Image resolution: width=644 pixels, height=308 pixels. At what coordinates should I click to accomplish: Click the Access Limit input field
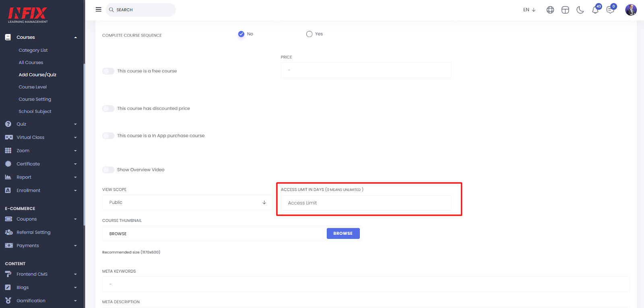366,203
